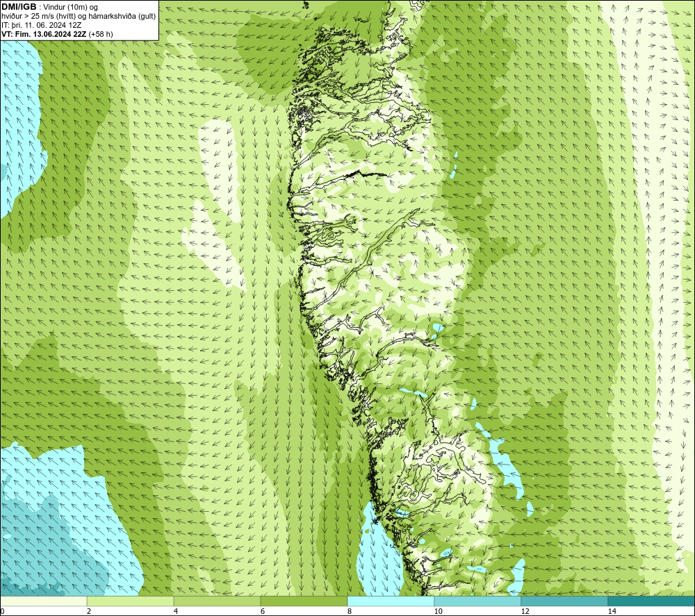
Task: Click the scale label '6'
Action: pyautogui.click(x=263, y=611)
